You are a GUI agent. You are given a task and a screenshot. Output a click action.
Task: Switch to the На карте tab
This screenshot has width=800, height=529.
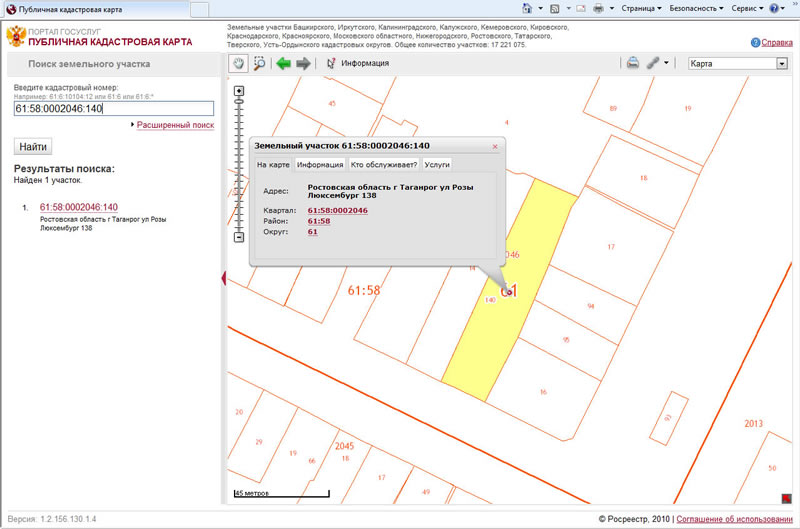273,165
